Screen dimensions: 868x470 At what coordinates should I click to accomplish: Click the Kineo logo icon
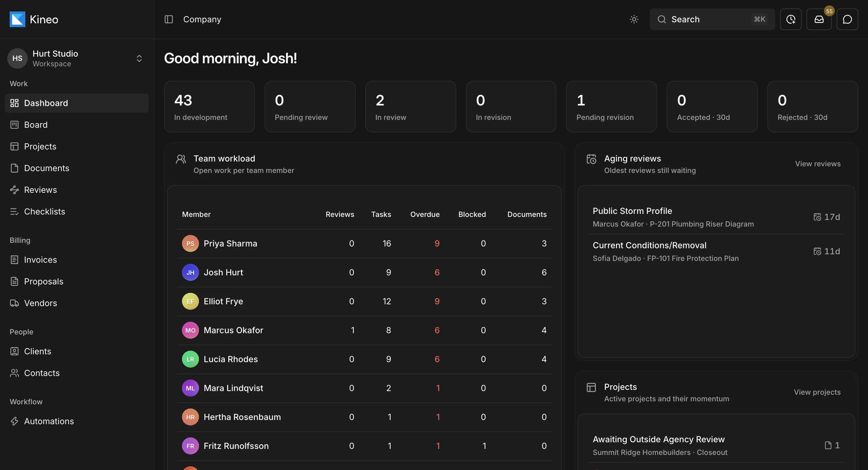click(x=17, y=19)
